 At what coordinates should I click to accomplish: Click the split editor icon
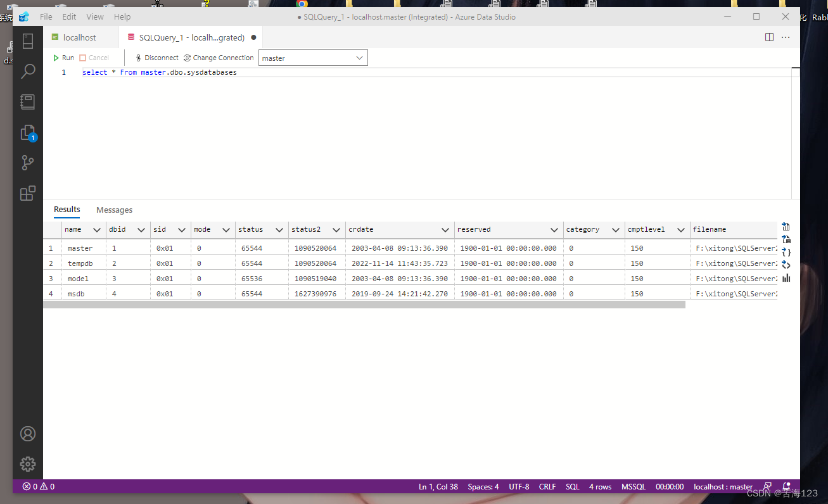(769, 37)
